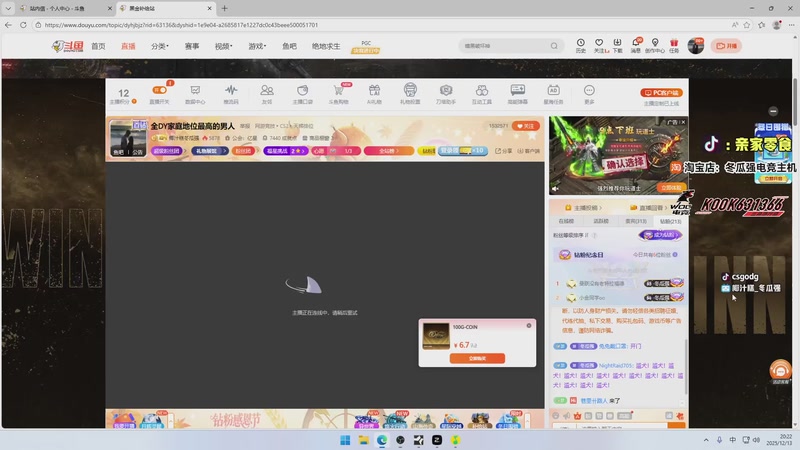
Task: Collapse the floating widget with minus button
Action: 773,111
